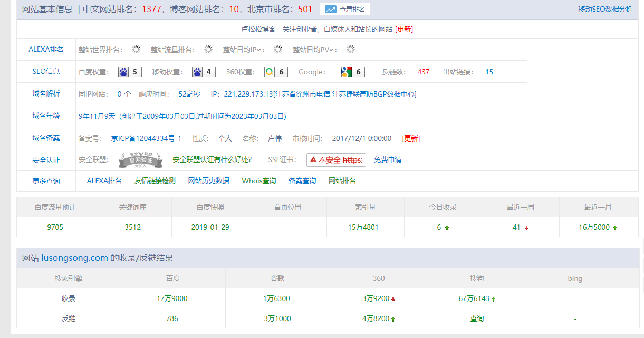Click 中文网站排名 value 1377

click(x=151, y=9)
